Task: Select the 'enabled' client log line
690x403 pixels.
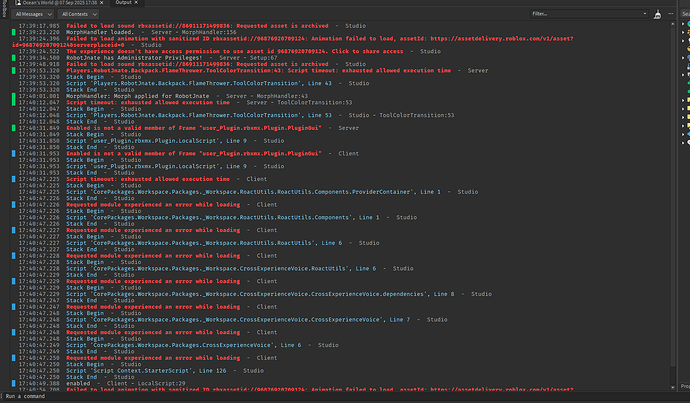Action: coord(78,384)
